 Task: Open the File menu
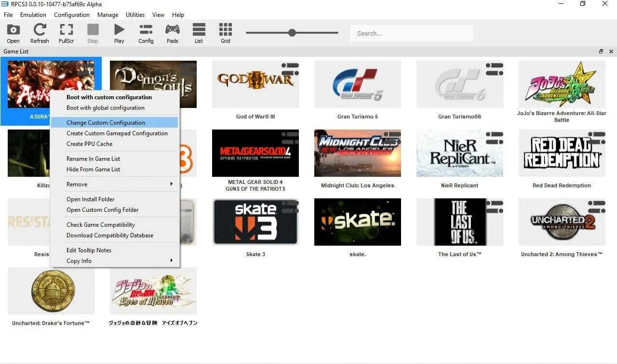tap(8, 15)
